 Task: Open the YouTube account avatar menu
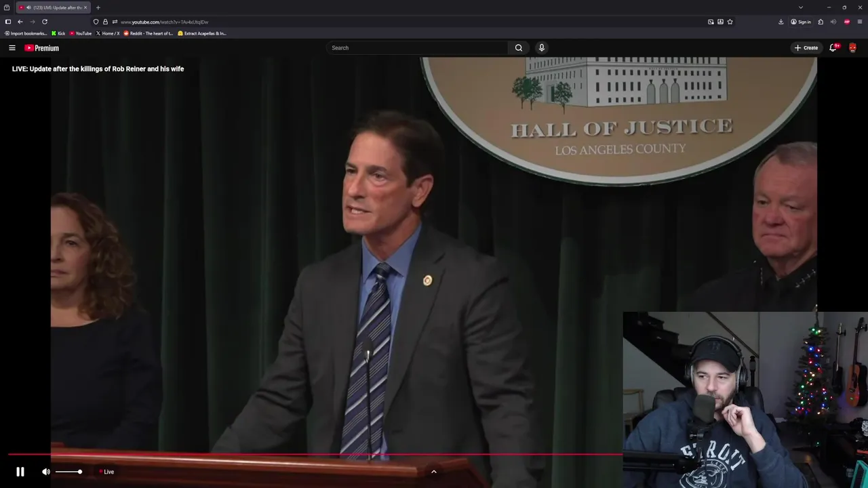[852, 47]
